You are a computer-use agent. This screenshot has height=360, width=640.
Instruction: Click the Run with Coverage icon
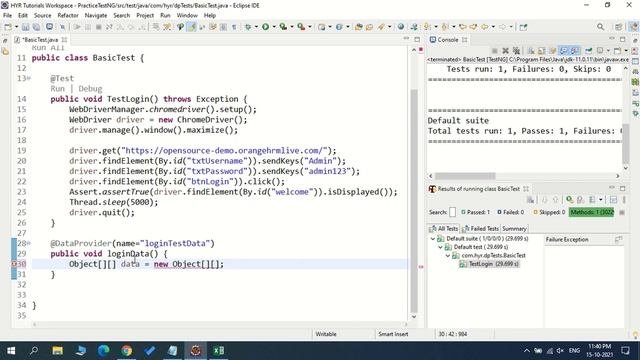tap(283, 27)
